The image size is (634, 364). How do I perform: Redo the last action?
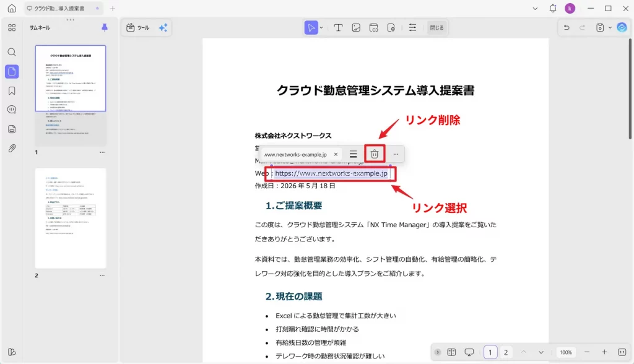pos(582,27)
